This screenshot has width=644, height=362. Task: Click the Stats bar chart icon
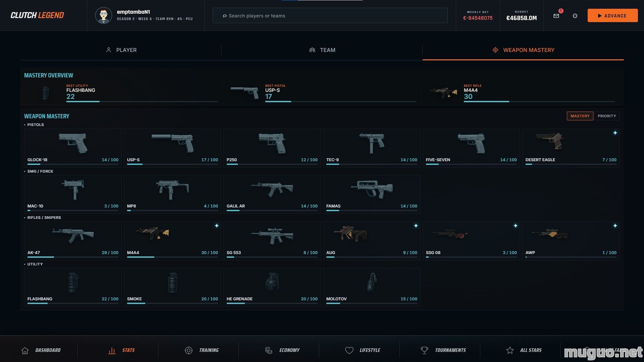112,350
